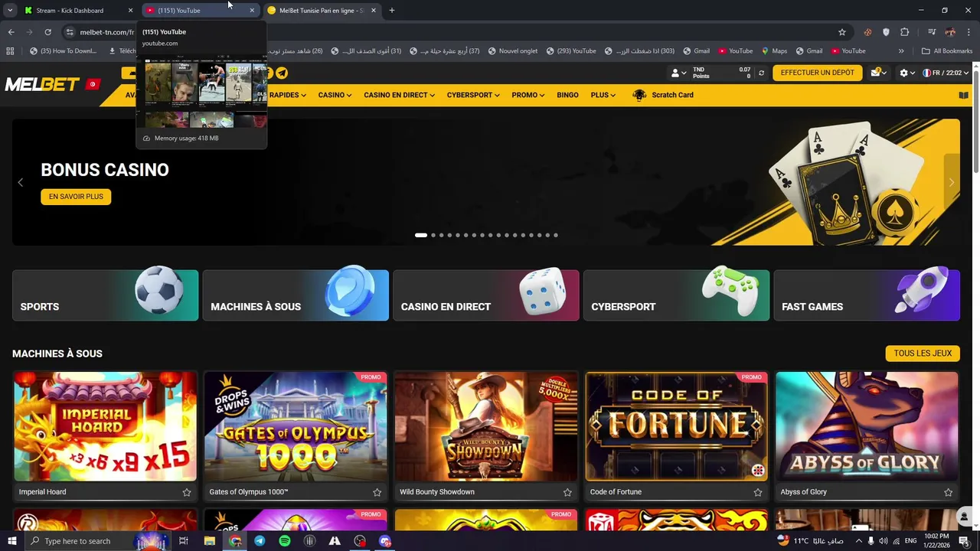Screen dimensions: 980x551
Task: Click the MELBET logo
Action: pyautogui.click(x=42, y=84)
